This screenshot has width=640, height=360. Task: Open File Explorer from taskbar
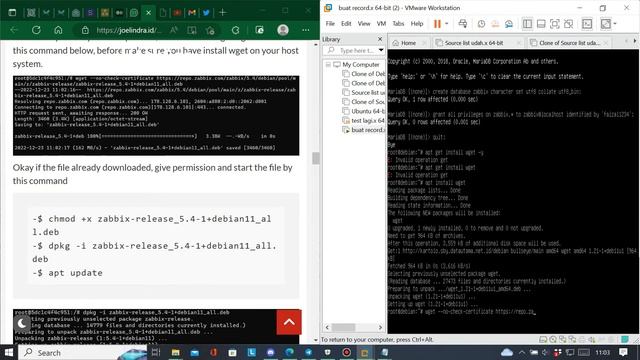pyautogui.click(x=176, y=352)
